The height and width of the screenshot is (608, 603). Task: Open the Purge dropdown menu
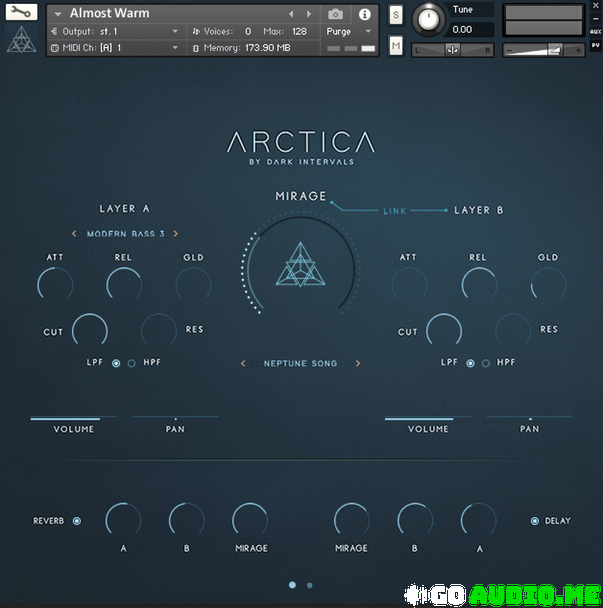349,31
